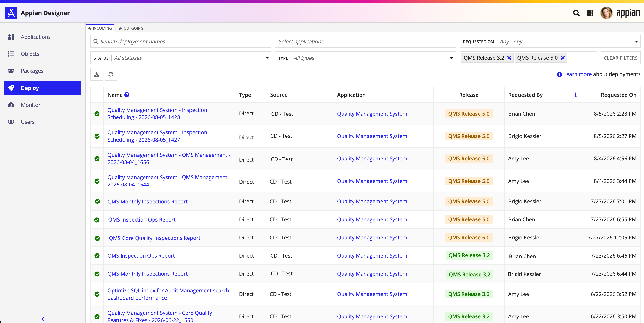Viewport: 644px width, 323px height.
Task: Click the Learn more info icon
Action: [x=559, y=74]
